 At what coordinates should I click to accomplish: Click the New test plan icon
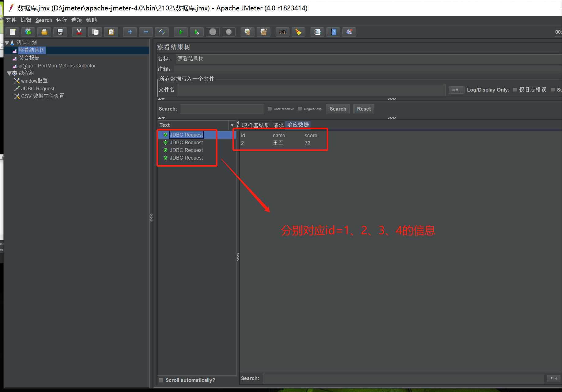[x=13, y=32]
